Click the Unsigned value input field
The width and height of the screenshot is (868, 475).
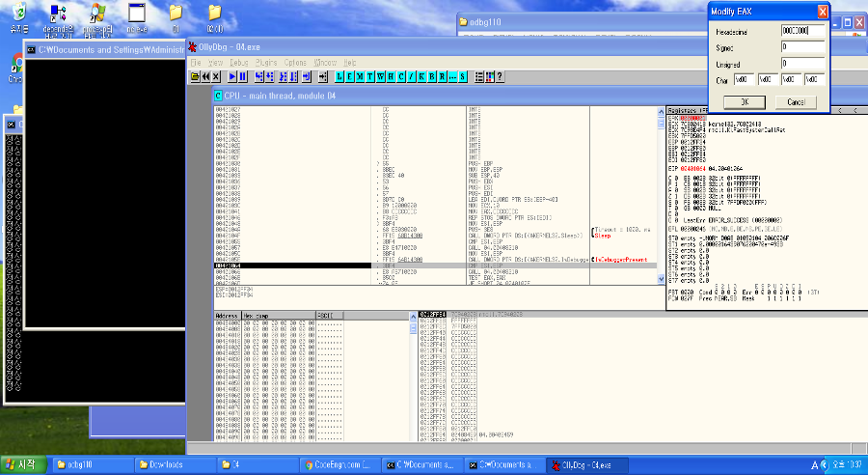tap(802, 63)
